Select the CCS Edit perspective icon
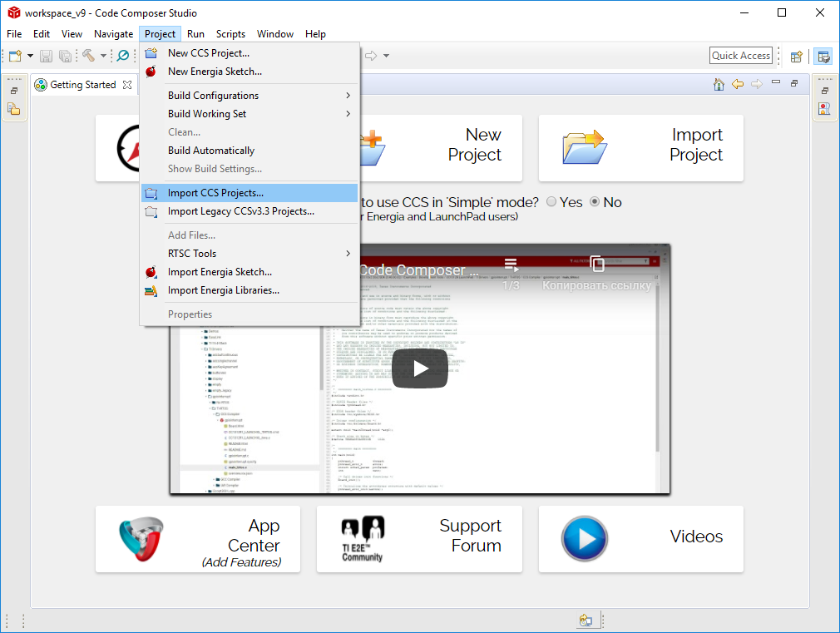This screenshot has height=633, width=840. tap(824, 56)
